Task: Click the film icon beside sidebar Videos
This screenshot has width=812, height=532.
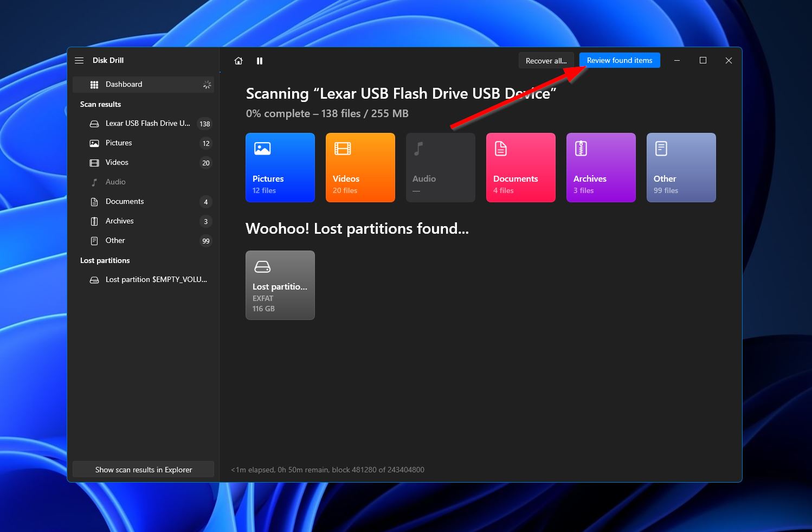Action: tap(94, 163)
